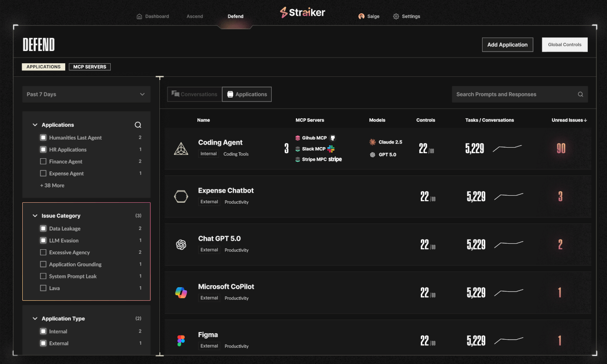Screen dimensions: 607x364
Task: Sort by Unread Issues column
Action: tap(570, 120)
